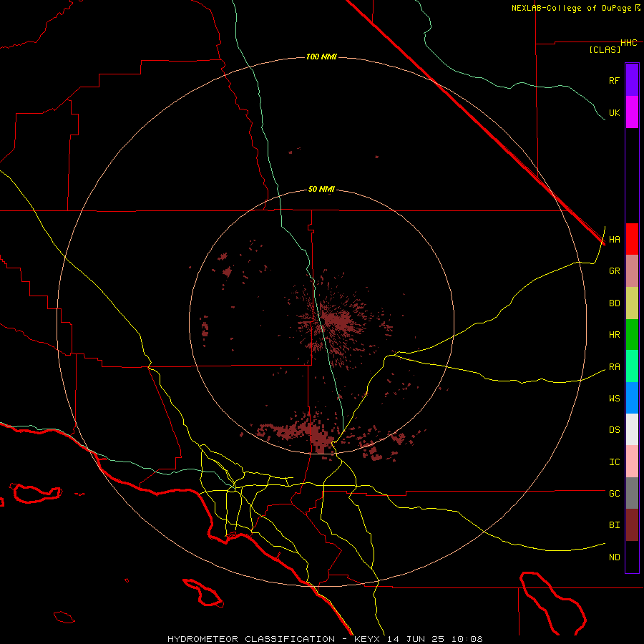Click the HR legend label
The width and height of the screenshot is (644, 644).
click(614, 335)
